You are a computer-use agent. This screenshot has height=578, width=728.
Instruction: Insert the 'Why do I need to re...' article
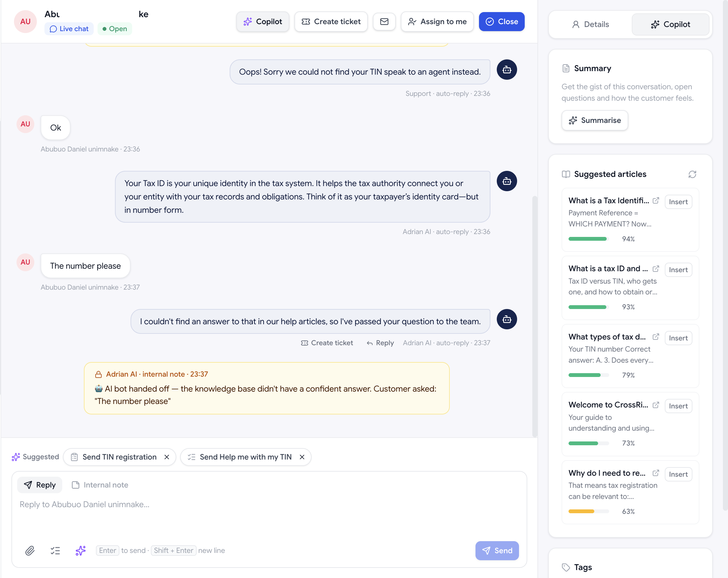pos(678,474)
